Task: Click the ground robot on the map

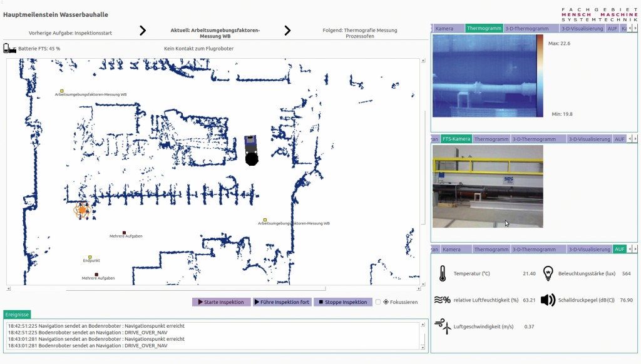Action: (x=252, y=150)
